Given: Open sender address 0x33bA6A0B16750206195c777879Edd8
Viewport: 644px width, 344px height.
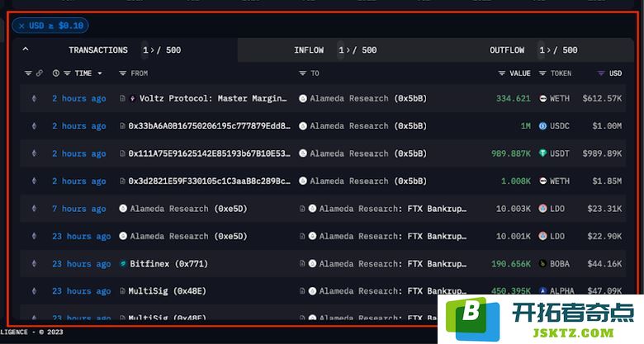Looking at the screenshot, I should coord(209,126).
